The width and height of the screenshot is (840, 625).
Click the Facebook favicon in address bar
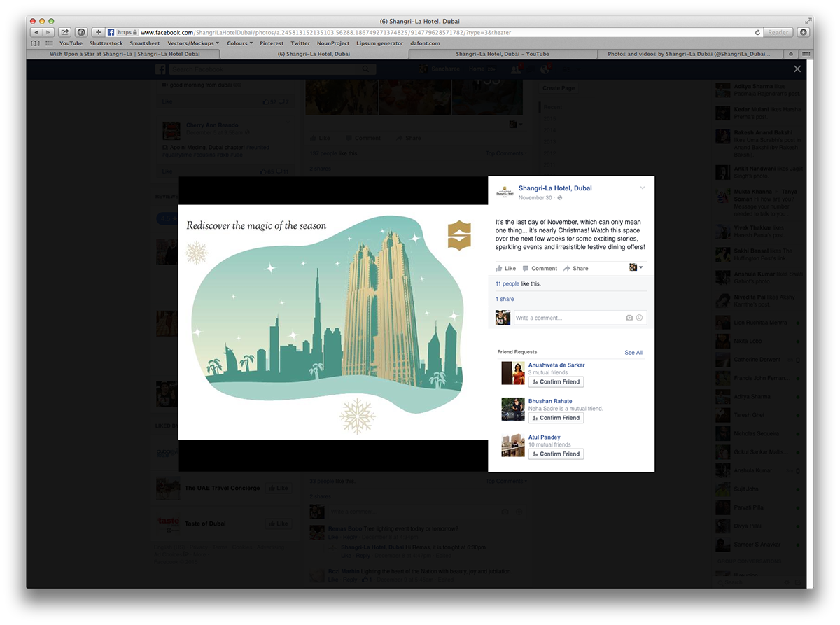(x=111, y=32)
